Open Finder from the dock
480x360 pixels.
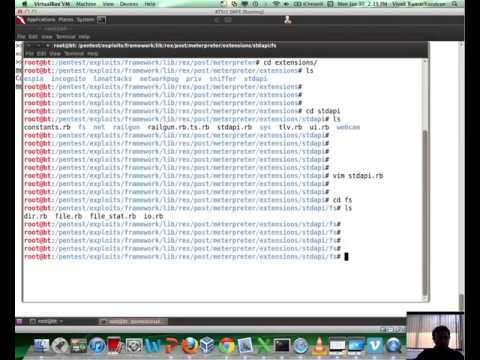coord(42,346)
